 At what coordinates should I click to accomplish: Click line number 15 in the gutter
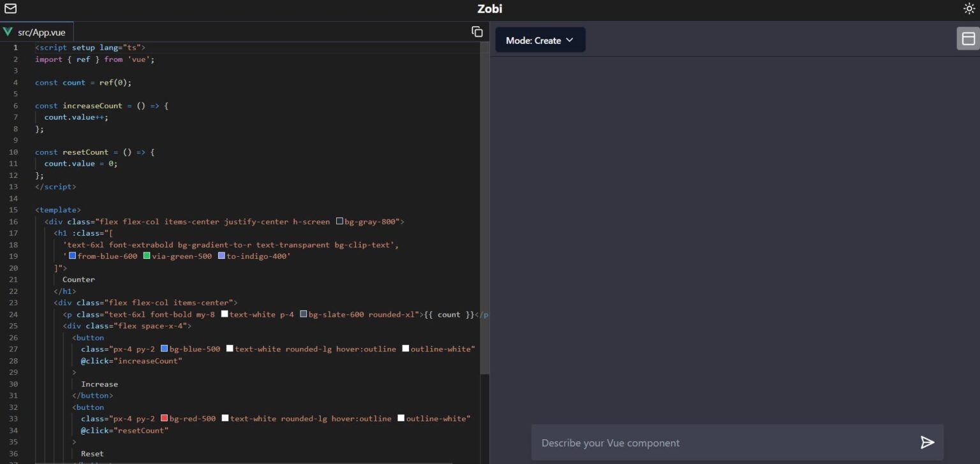(x=14, y=210)
